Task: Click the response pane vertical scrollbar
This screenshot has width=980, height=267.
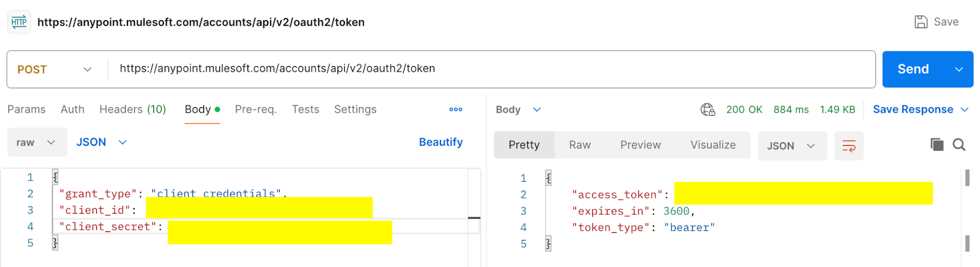Action: (967, 211)
